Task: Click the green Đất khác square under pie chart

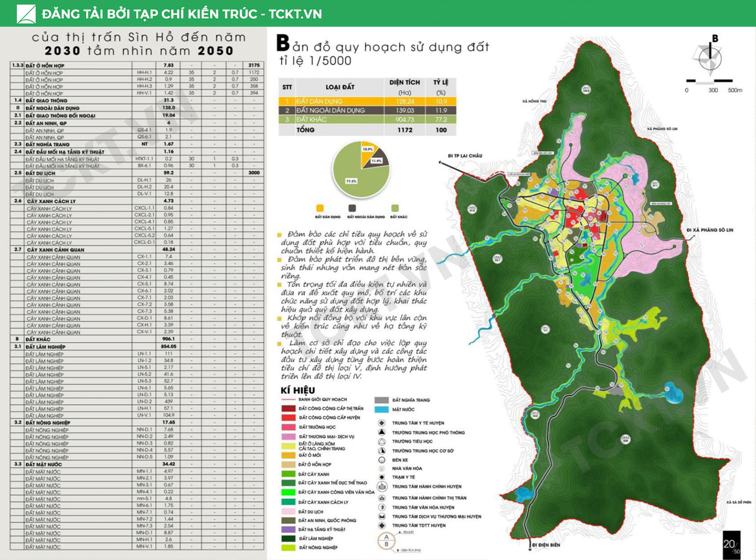Action: [x=395, y=208]
